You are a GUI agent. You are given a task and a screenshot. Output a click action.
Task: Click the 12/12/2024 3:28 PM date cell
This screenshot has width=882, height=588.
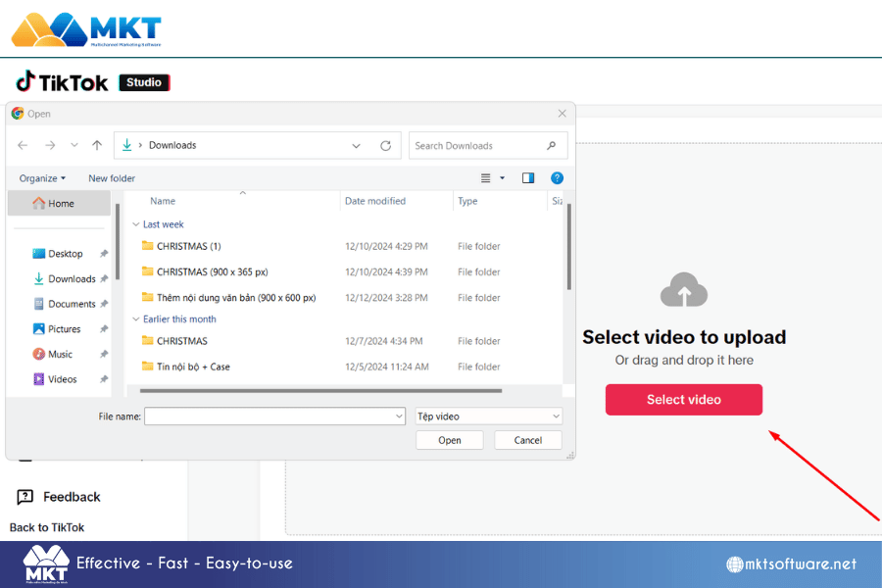point(386,298)
